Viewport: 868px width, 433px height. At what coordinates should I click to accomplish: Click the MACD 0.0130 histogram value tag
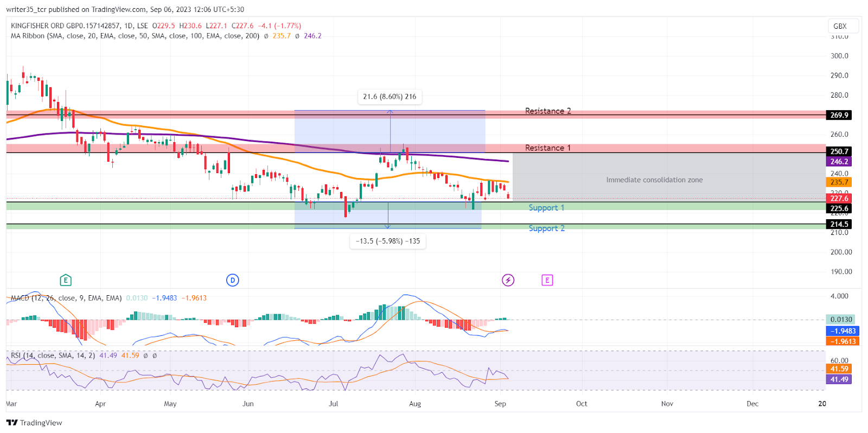click(840, 320)
